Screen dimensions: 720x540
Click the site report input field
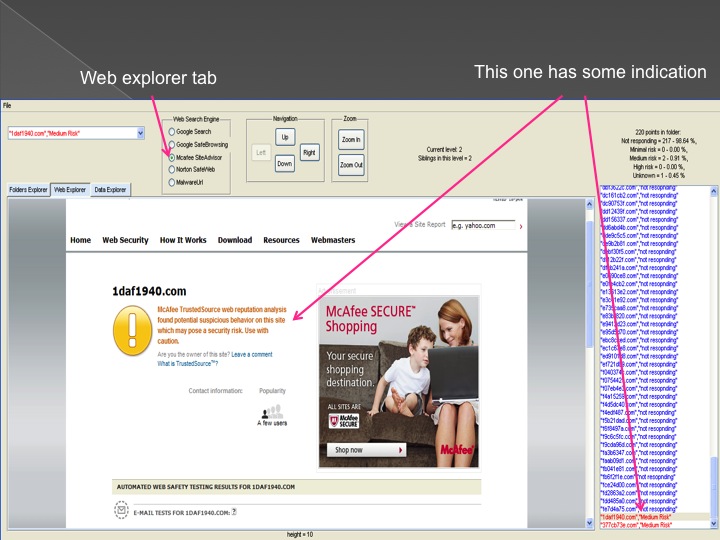tap(483, 225)
